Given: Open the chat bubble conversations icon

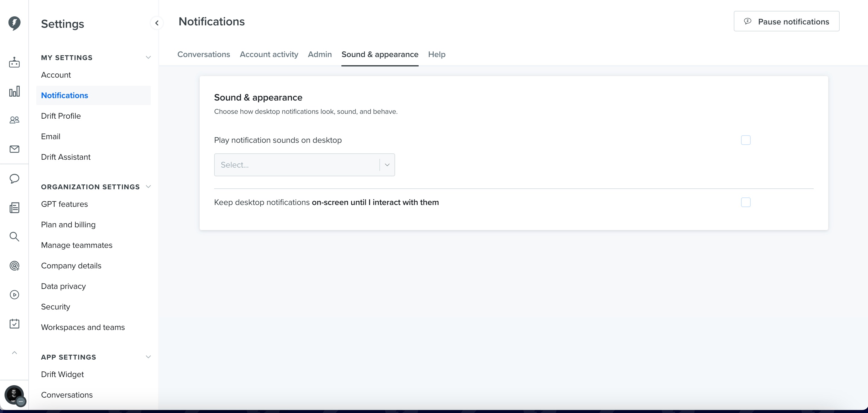Looking at the screenshot, I should pos(14,178).
